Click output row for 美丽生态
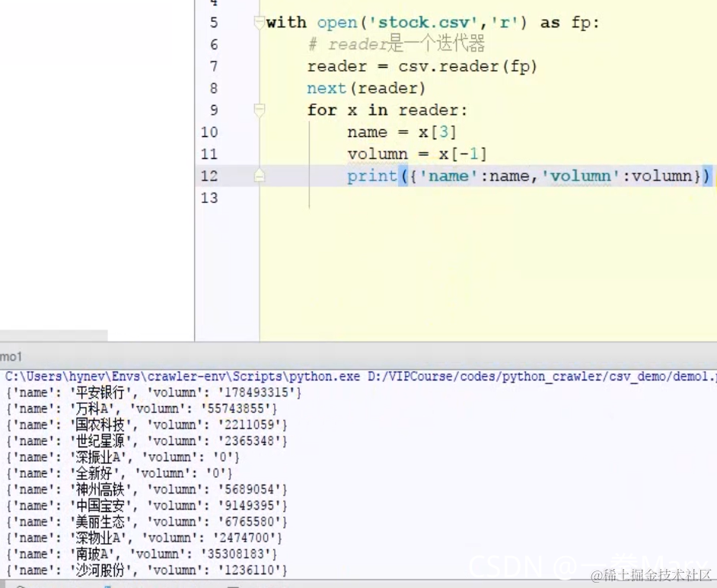 coord(146,522)
